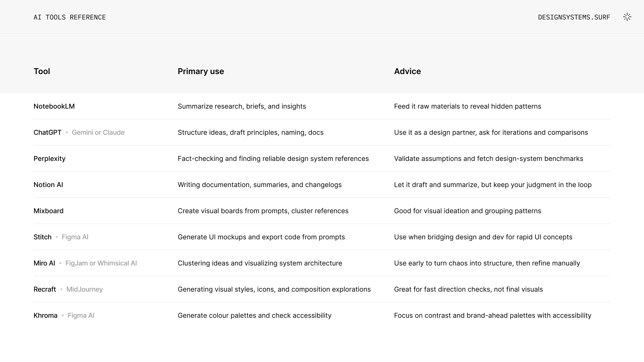Click the MidJourney alternative text
Screen dimensions: 644x362
pos(85,289)
